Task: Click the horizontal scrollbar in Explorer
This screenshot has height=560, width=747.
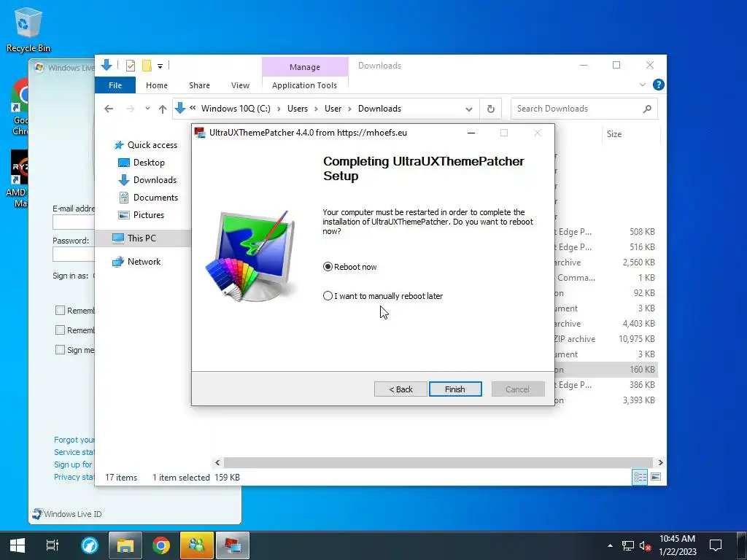Action: click(x=438, y=462)
